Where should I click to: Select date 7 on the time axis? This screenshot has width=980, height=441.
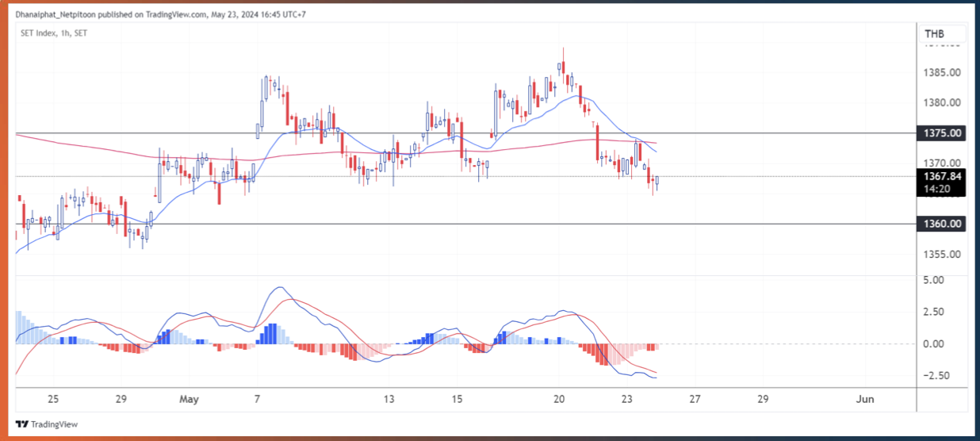click(257, 399)
